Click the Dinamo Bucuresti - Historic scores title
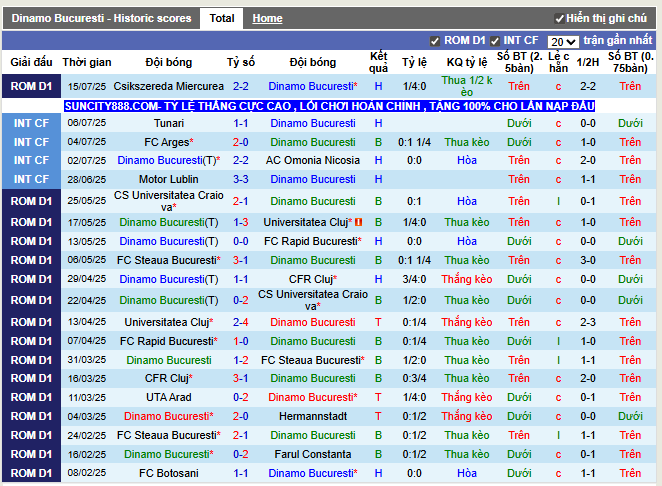 (x=101, y=19)
